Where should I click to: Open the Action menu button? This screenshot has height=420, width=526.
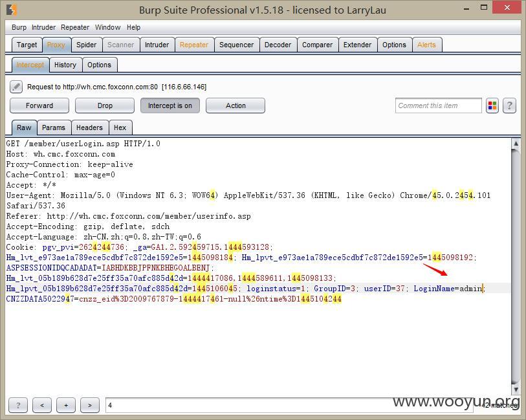pos(236,105)
